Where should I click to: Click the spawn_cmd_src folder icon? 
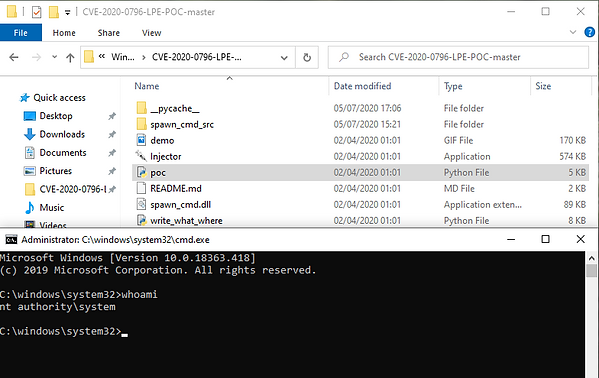[141, 124]
